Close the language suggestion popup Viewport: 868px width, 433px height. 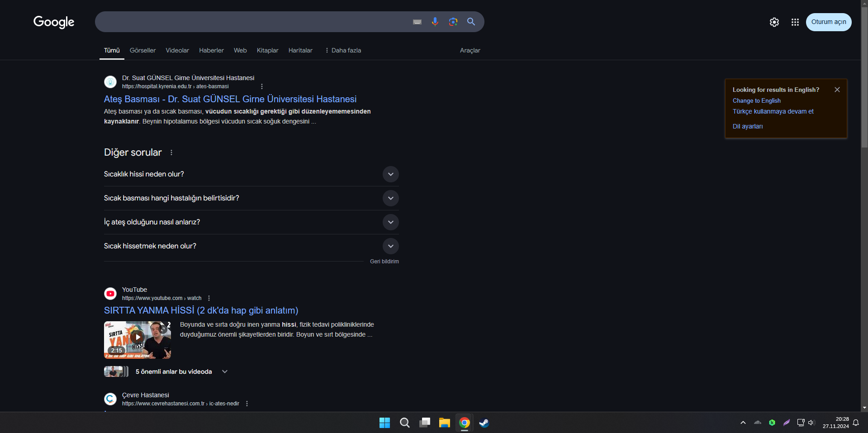[837, 90]
